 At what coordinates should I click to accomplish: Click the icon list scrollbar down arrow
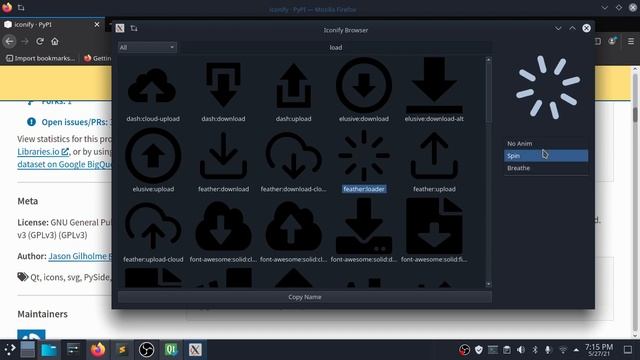click(x=488, y=284)
